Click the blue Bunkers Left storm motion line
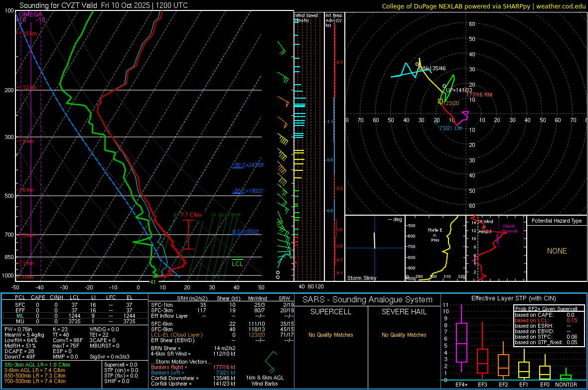 tap(193, 373)
